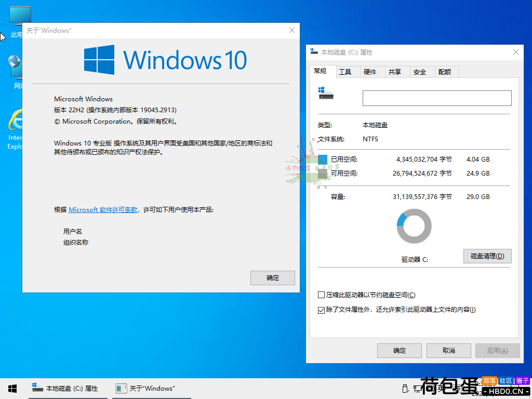The width and height of the screenshot is (532, 399).
Task: Click the drive label text field
Action: coord(437,98)
